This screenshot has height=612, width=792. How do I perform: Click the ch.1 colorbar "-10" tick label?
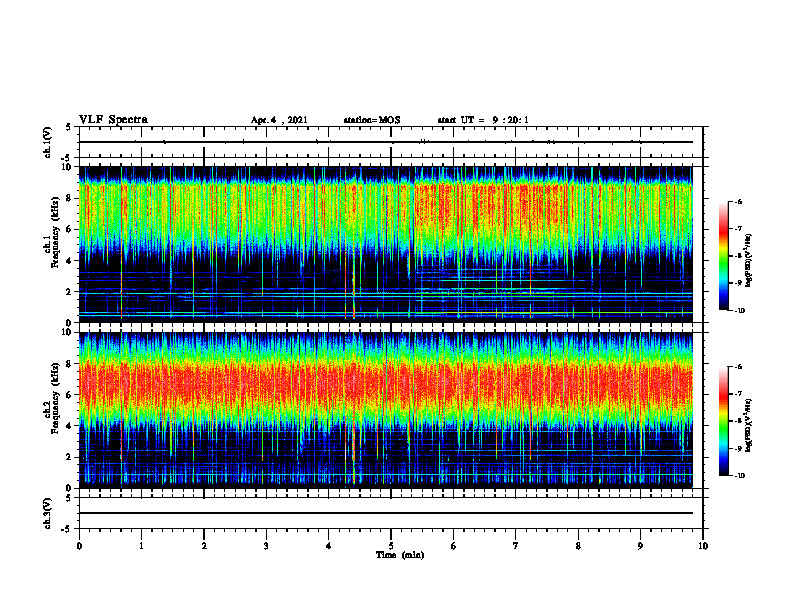[x=739, y=311]
